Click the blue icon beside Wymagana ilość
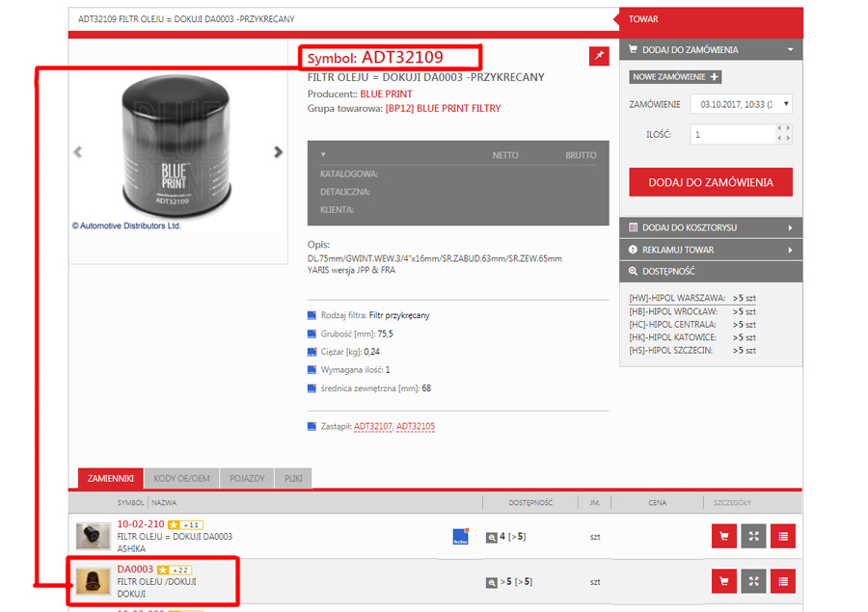This screenshot has width=868, height=612. click(x=312, y=370)
